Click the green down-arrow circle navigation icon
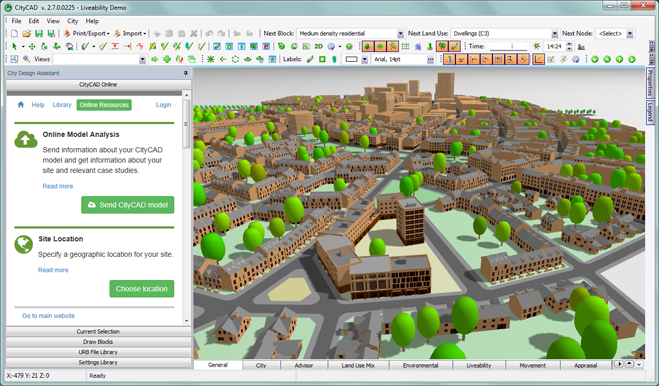This screenshot has height=386, width=659. pyautogui.click(x=632, y=59)
